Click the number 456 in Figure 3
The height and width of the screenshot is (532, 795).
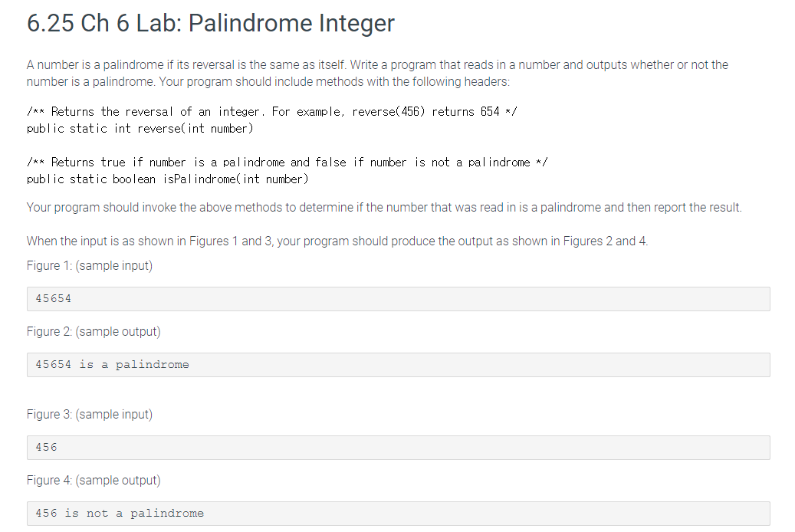(46, 448)
